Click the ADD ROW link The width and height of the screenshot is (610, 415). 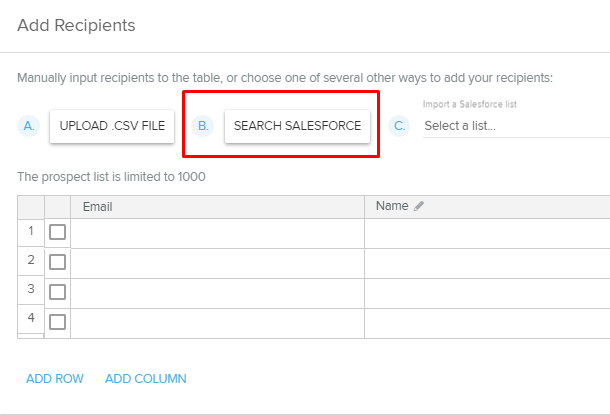55,379
